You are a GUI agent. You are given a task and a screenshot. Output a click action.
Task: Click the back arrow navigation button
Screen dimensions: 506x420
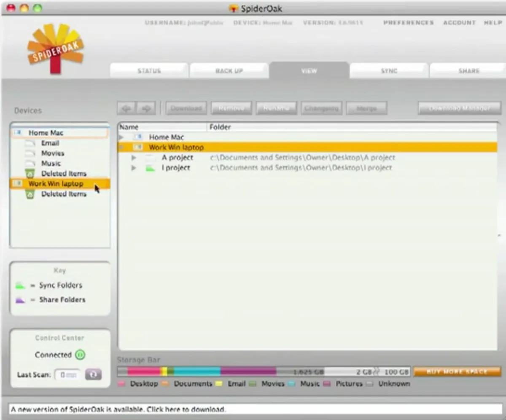[x=126, y=108]
